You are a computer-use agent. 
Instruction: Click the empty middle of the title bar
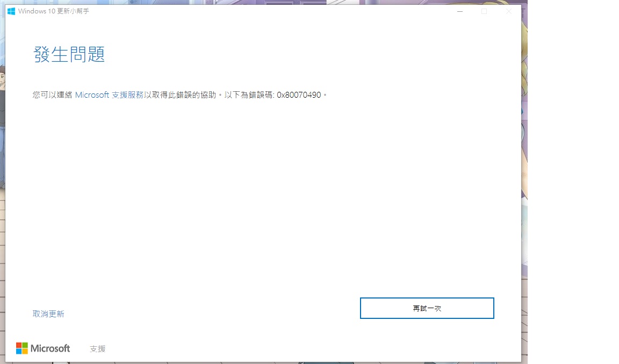[269, 11]
